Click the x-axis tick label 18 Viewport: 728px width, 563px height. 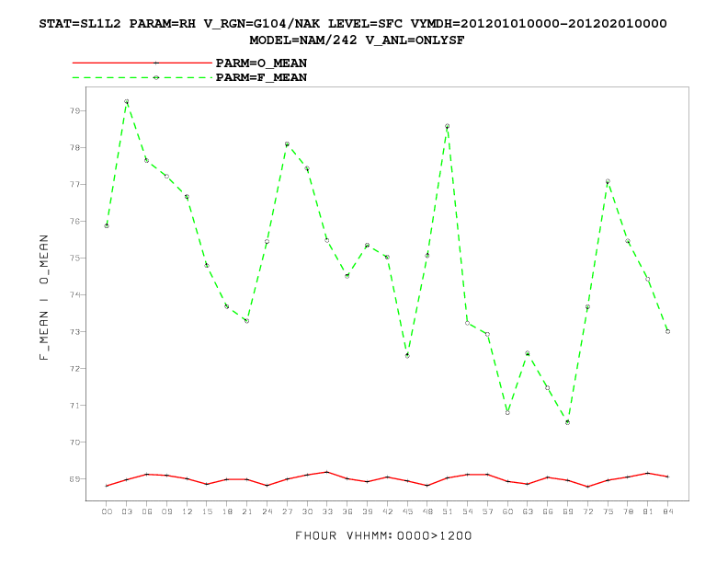(x=227, y=511)
